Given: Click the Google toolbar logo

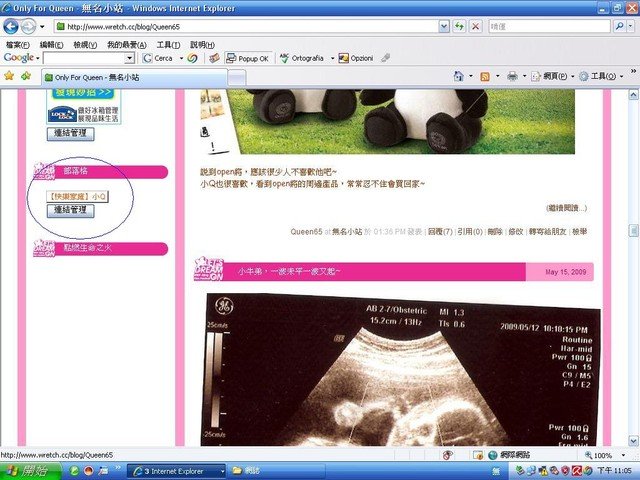Looking at the screenshot, I should [x=19, y=58].
